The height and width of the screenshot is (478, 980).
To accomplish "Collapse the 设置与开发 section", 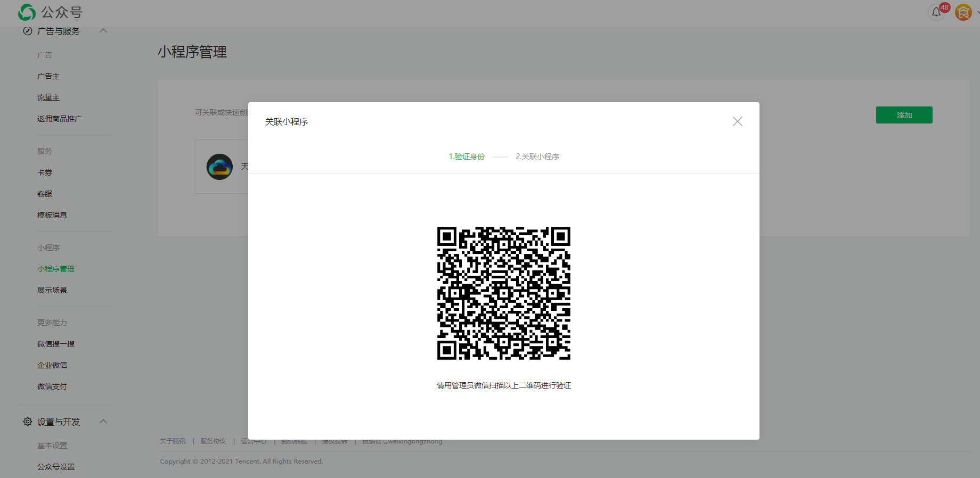I will click(103, 422).
